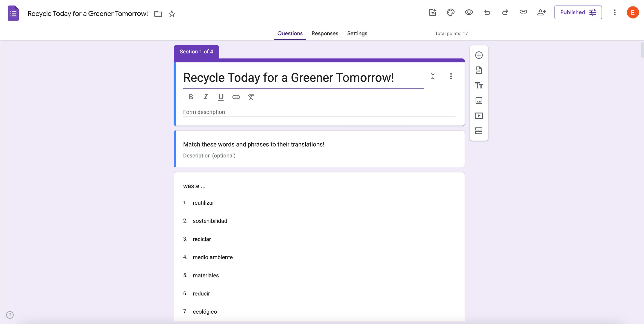Choose option ecológico
Viewport: 644px width, 324px height.
[x=205, y=312]
